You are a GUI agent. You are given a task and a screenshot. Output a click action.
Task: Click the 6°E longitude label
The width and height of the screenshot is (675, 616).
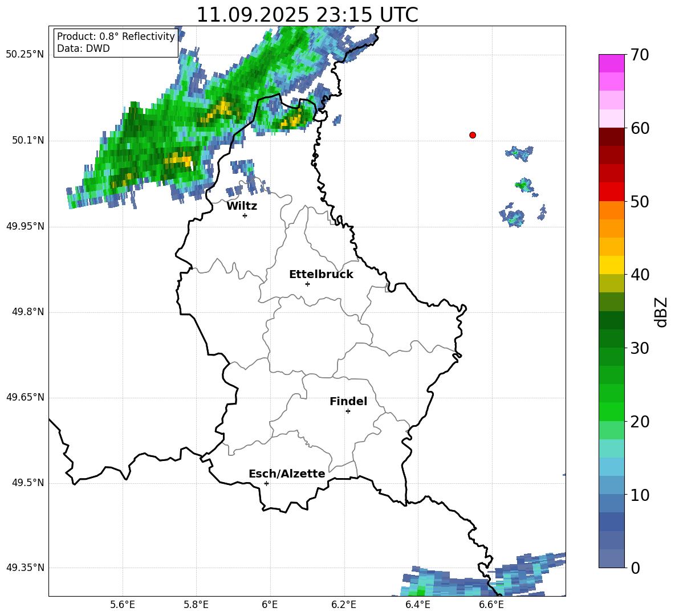click(x=270, y=605)
